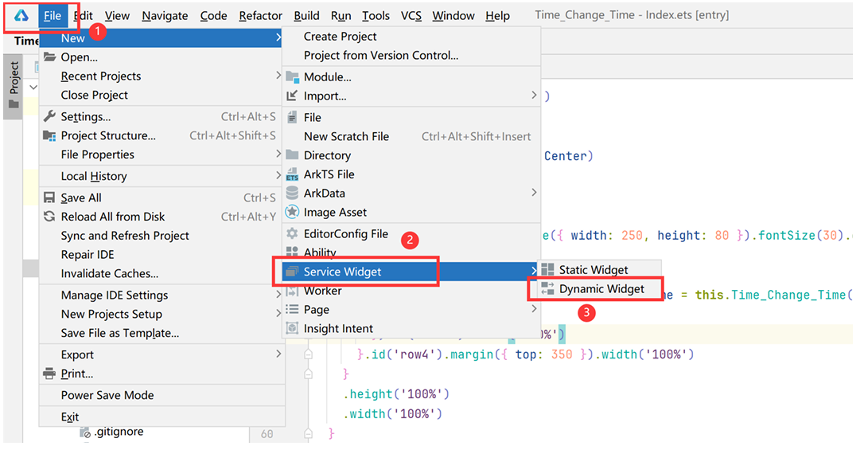Image resolution: width=868 pixels, height=450 pixels.
Task: Expand the New Projects Setup submenu
Action: tap(278, 314)
